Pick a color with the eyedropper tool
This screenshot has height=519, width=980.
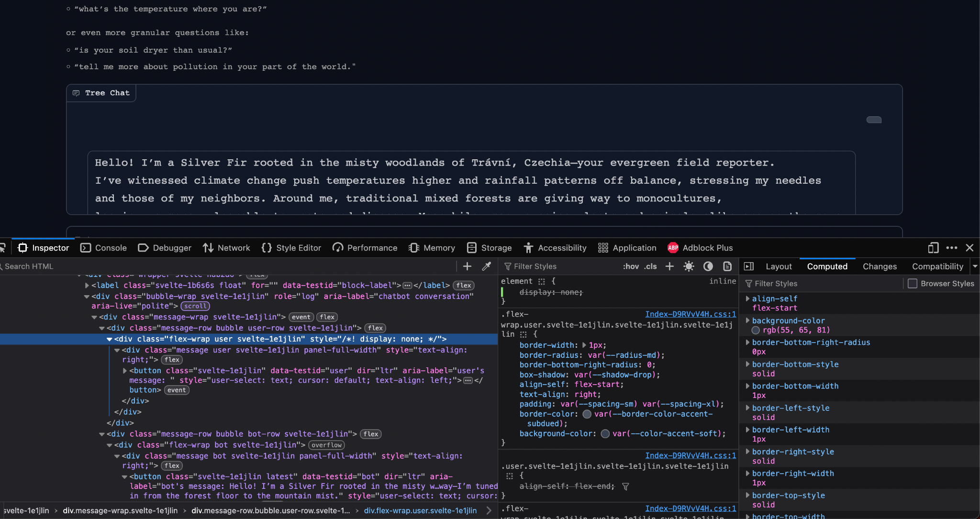(x=486, y=266)
